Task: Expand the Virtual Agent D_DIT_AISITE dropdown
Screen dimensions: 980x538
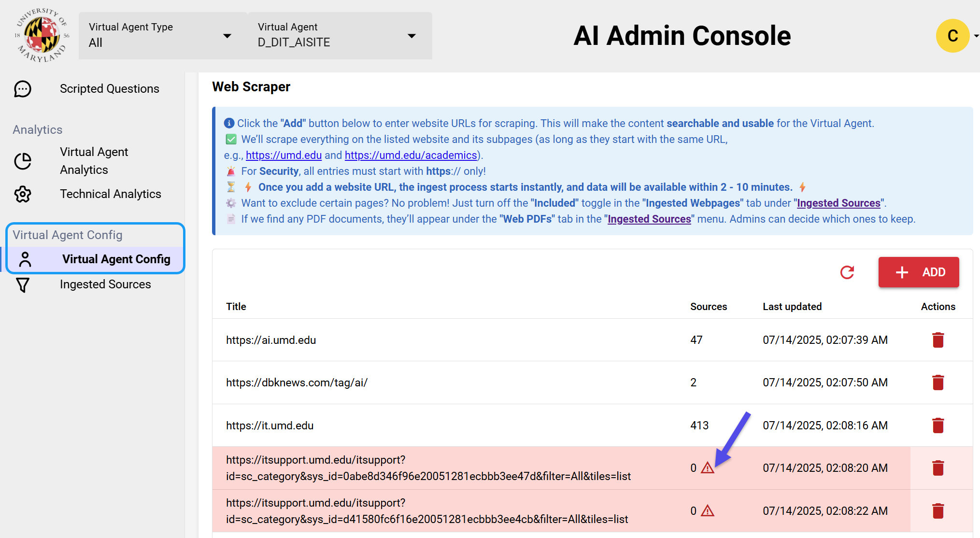Action: (338, 36)
